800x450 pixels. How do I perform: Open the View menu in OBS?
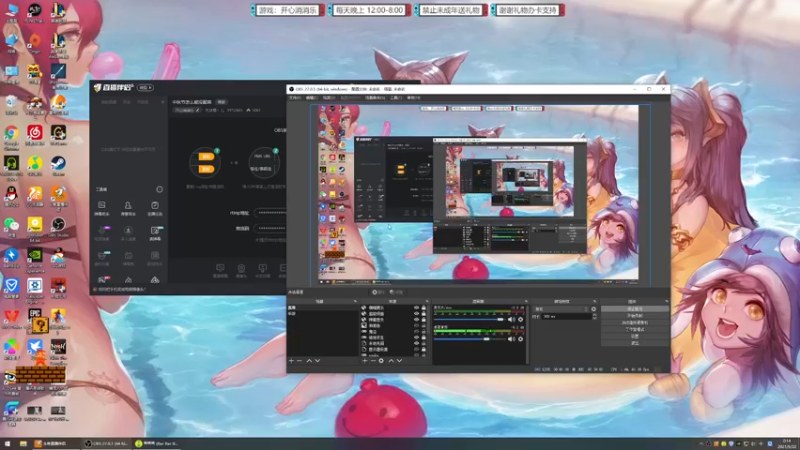click(329, 97)
